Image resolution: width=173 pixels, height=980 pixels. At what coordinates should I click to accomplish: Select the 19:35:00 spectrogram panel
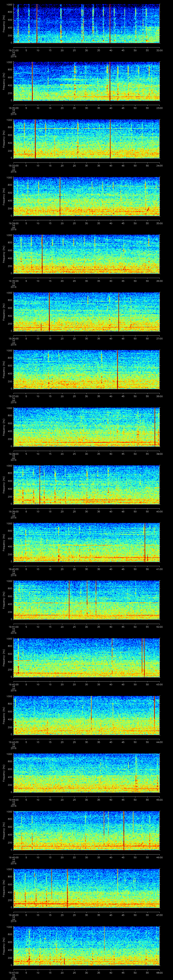(87, 254)
